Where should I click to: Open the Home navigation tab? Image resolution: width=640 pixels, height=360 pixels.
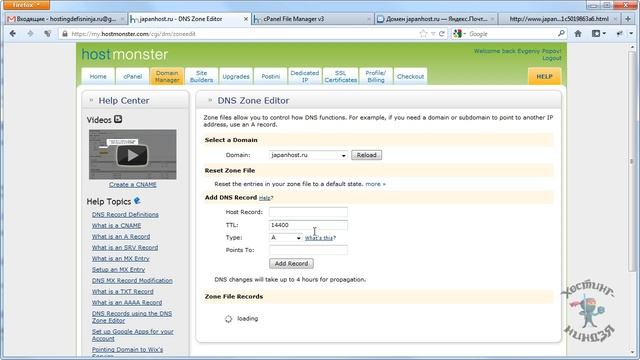[x=98, y=76]
